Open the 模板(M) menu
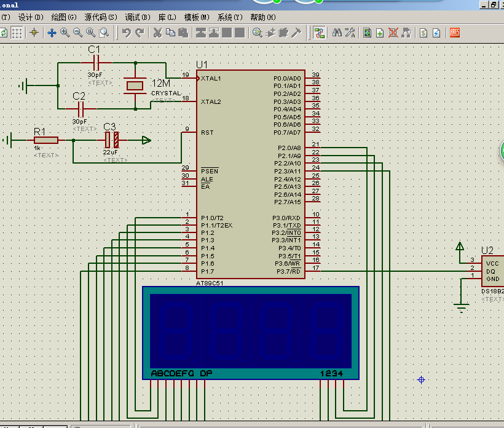This screenshot has height=428, width=504. 197,17
